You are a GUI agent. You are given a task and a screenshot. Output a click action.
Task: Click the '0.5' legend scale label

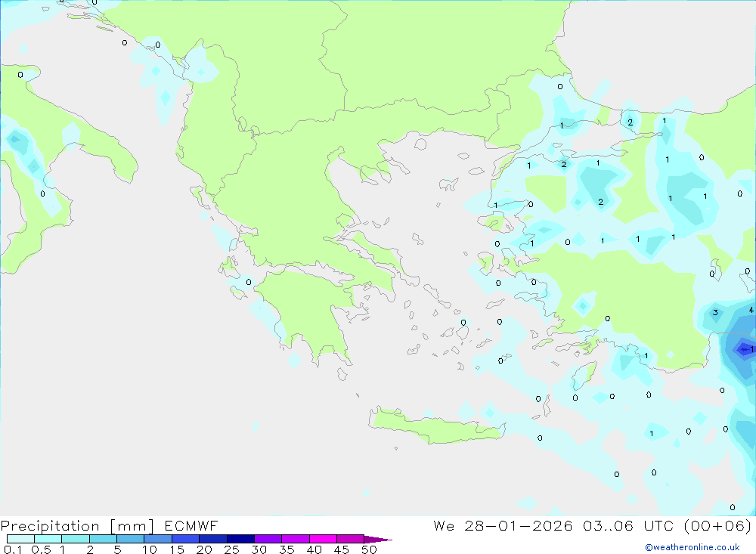41,549
